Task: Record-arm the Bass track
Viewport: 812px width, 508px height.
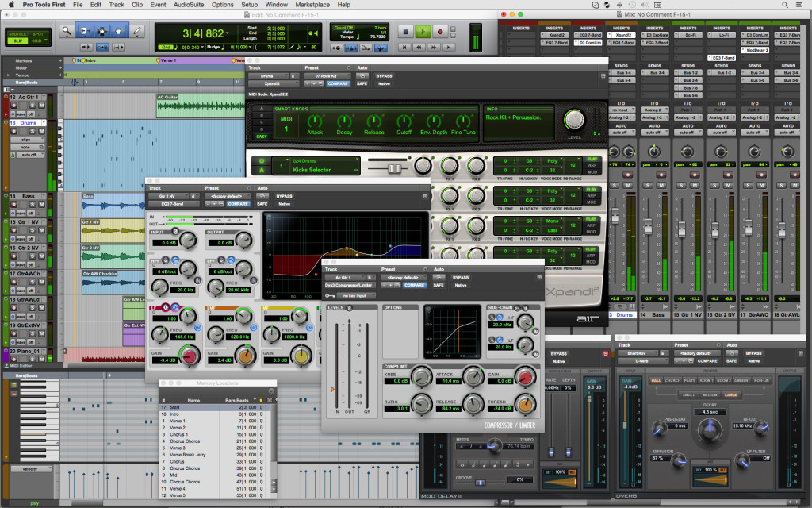Action: click(x=13, y=204)
